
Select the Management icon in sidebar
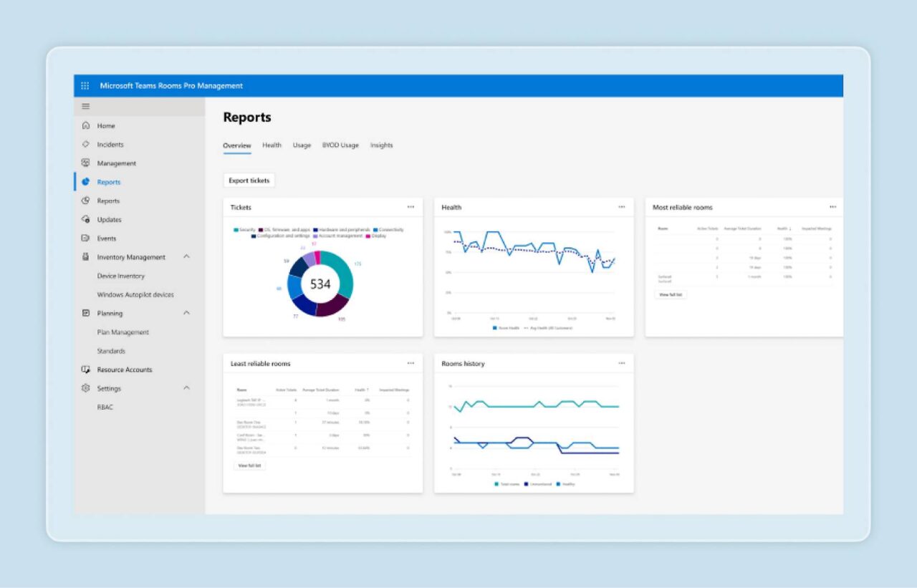click(x=86, y=163)
